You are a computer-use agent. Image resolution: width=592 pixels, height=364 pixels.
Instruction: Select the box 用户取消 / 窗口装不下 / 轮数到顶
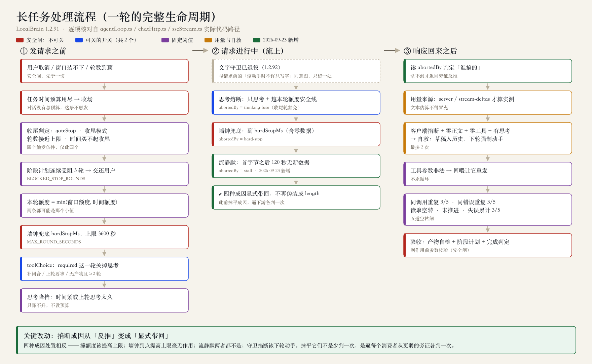tap(104, 71)
